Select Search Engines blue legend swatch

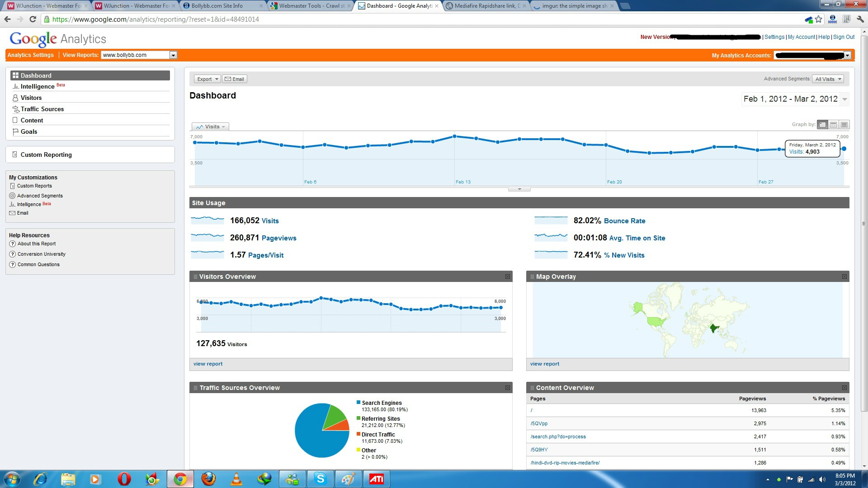359,402
